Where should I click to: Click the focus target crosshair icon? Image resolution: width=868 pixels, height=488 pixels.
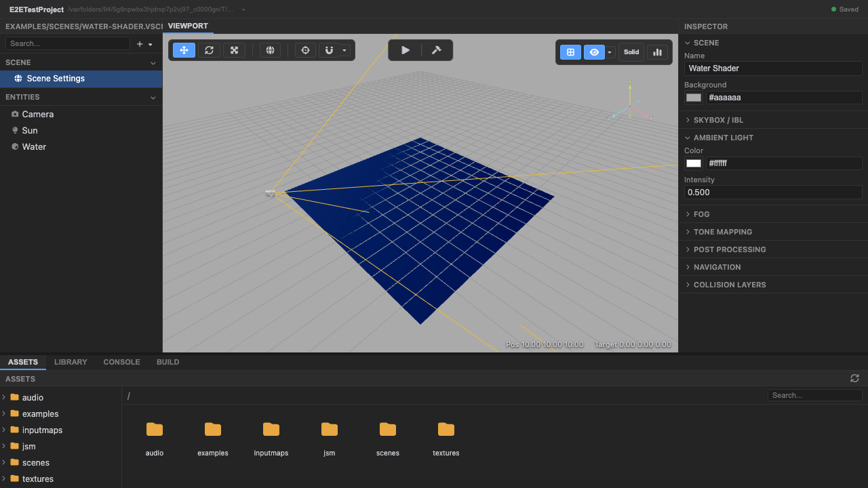pyautogui.click(x=305, y=50)
